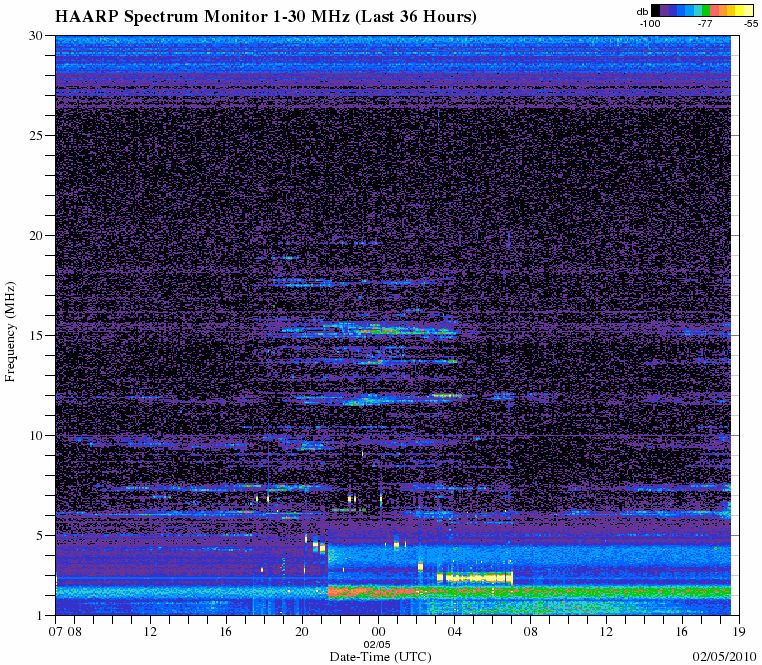Screen dimensions: 762x665
Task: Click the 19 label on the time axis
Action: pyautogui.click(x=739, y=631)
